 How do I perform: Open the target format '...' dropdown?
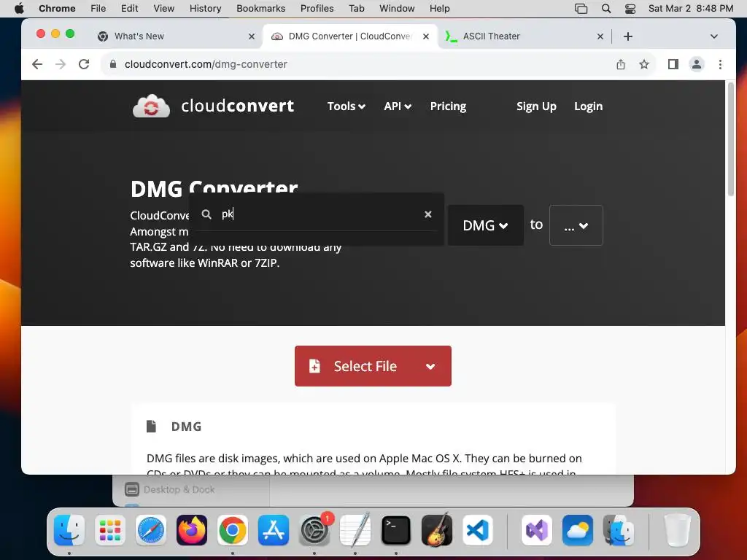click(x=576, y=225)
